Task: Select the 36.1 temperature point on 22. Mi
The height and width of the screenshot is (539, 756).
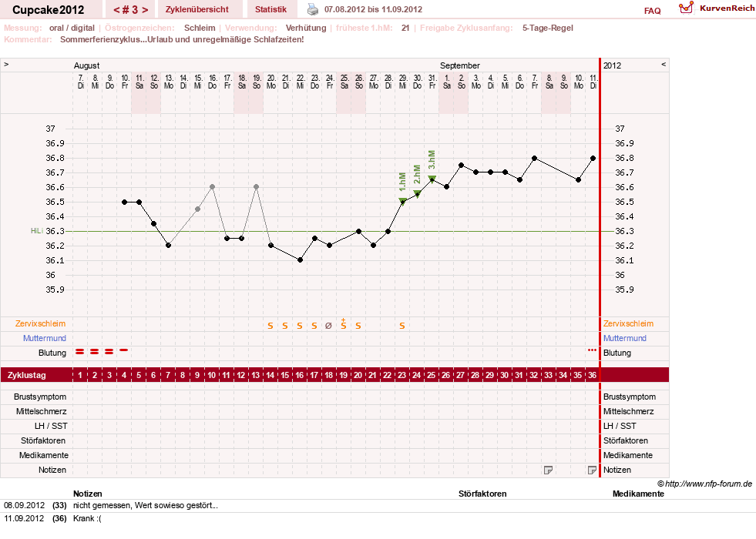Action: pos(300,259)
